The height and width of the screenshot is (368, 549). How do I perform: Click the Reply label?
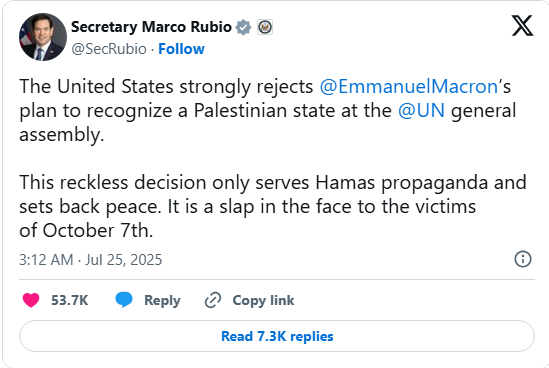click(x=162, y=300)
